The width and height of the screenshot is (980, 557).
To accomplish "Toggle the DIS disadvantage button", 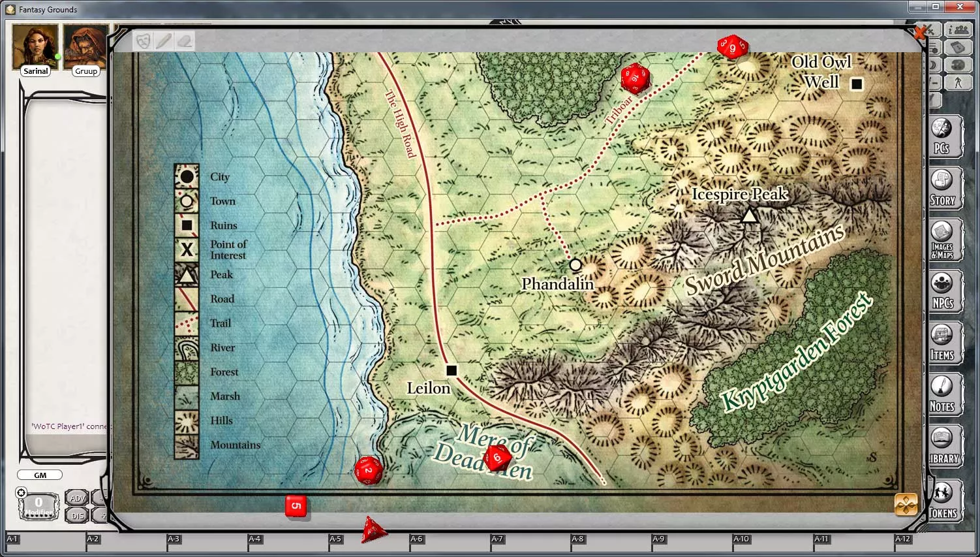I will click(77, 515).
